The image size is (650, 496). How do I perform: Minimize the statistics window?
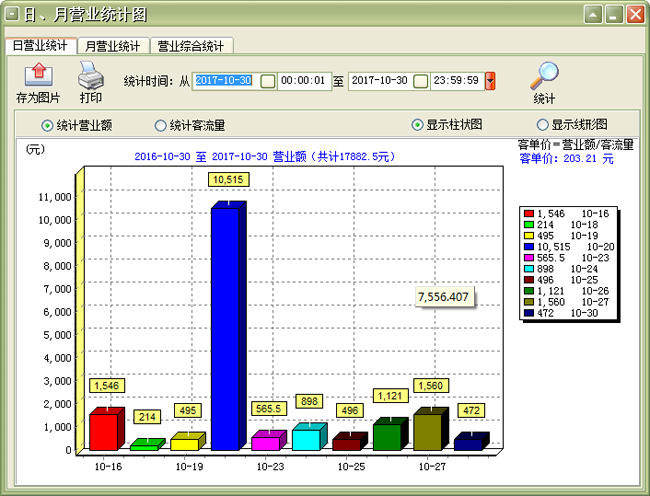[594, 15]
